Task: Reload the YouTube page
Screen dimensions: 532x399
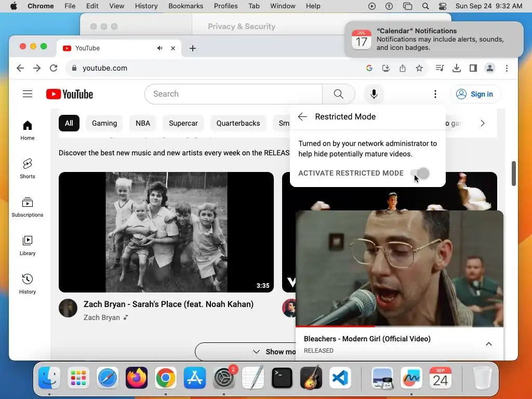Action: click(54, 68)
